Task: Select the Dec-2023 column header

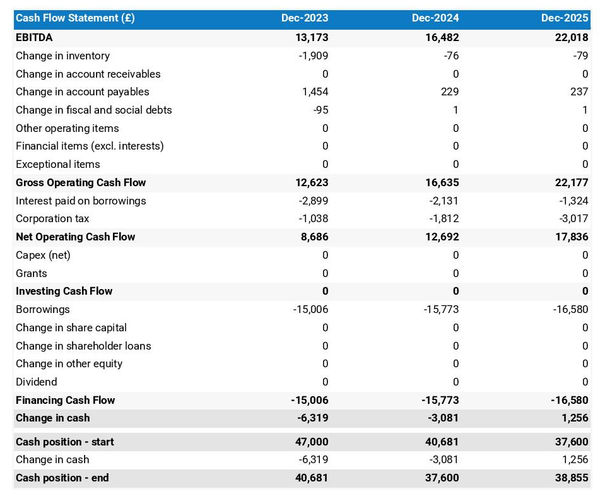Action: 307,18
